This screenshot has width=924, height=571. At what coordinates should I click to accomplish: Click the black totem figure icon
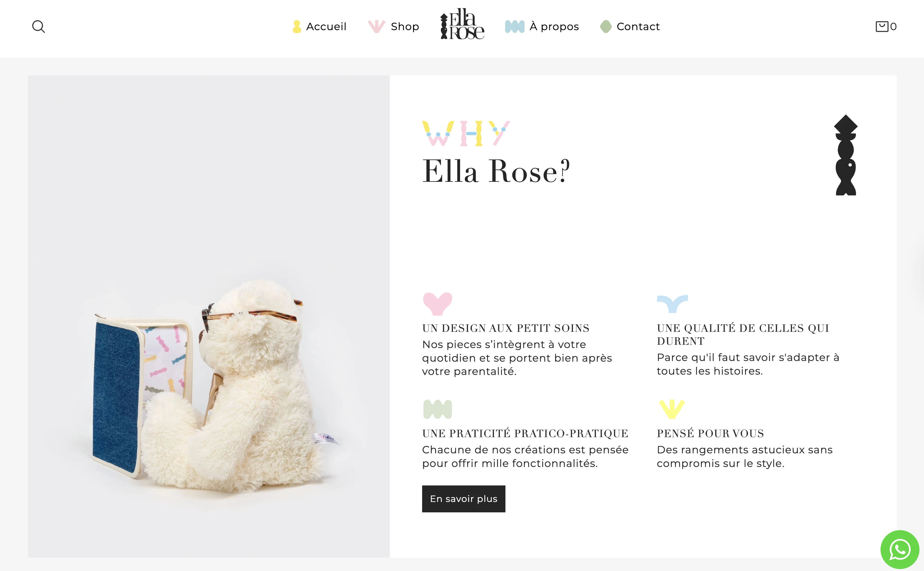[846, 155]
